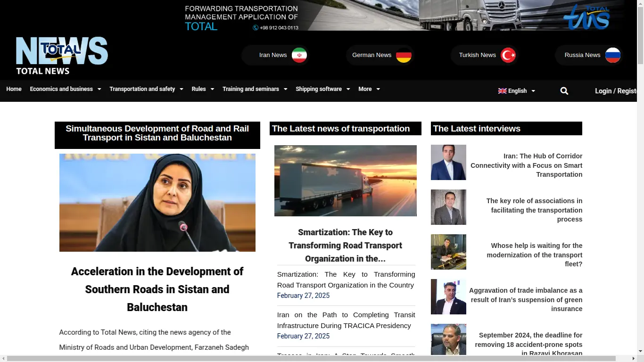Open search with the magnifier icon
Screen dimensions: 644x362
tap(564, 91)
